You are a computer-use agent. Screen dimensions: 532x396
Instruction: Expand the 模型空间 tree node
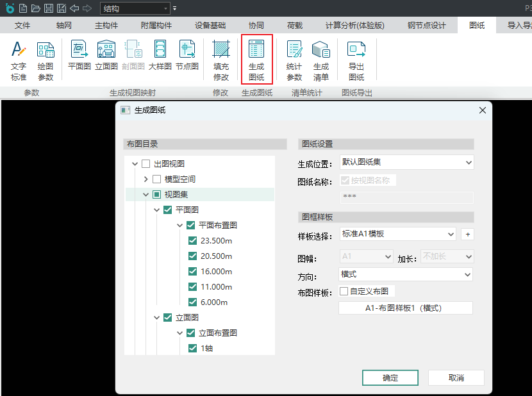click(146, 179)
